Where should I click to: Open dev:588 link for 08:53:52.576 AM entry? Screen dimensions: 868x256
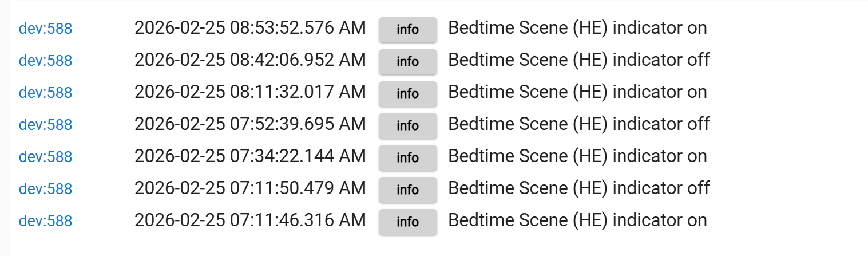pyautogui.click(x=45, y=29)
